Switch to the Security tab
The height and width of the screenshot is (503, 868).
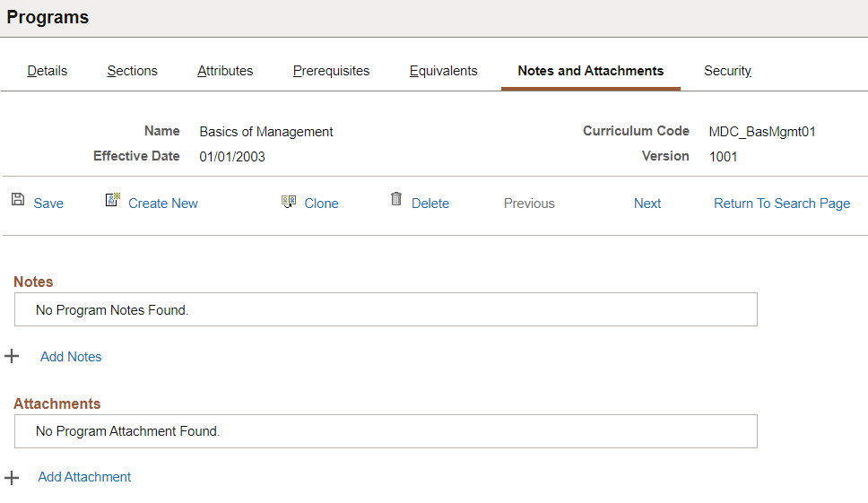(727, 71)
